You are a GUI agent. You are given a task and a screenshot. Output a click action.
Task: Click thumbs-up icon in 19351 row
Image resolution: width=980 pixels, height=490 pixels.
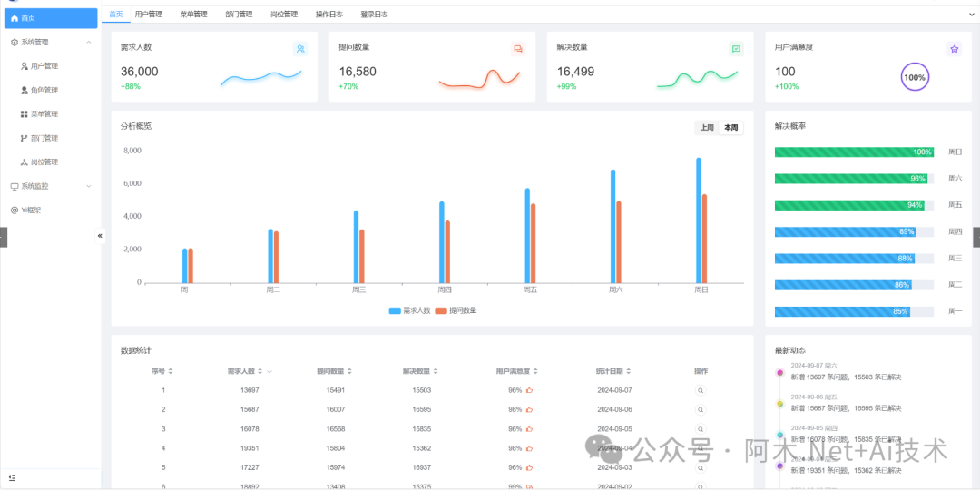tap(529, 448)
